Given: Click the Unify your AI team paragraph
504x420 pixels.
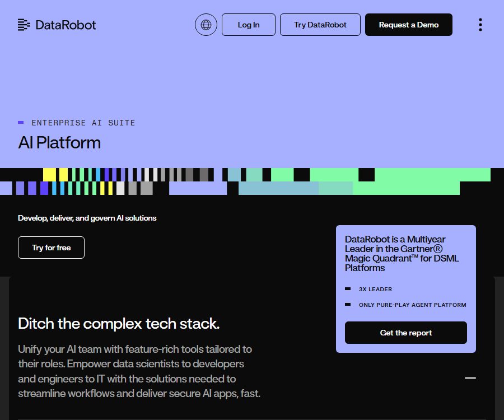Looking at the screenshot, I should [x=139, y=371].
